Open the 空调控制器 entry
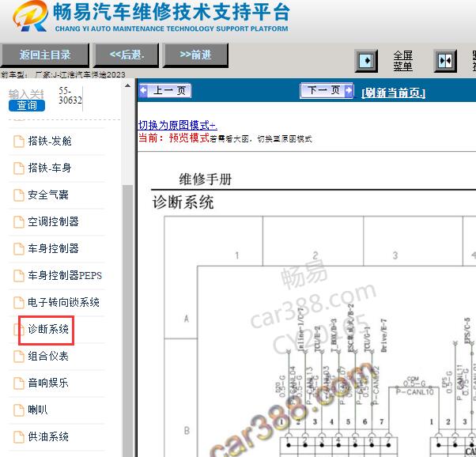 [54, 221]
